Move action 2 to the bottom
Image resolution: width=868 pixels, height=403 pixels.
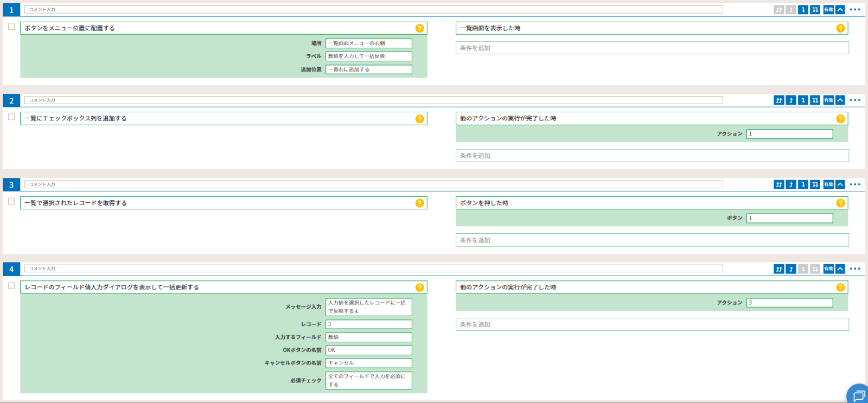(815, 100)
